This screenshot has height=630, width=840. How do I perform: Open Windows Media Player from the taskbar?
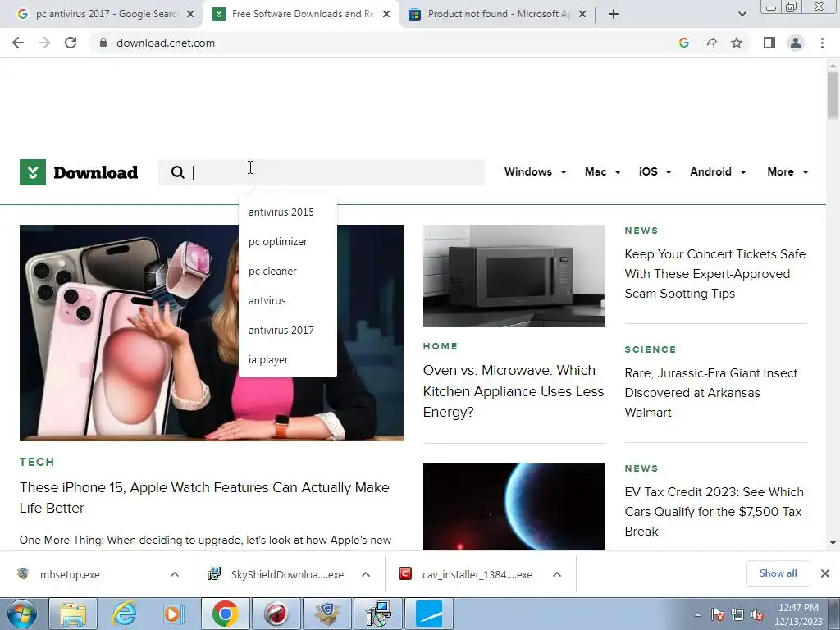tap(173, 614)
